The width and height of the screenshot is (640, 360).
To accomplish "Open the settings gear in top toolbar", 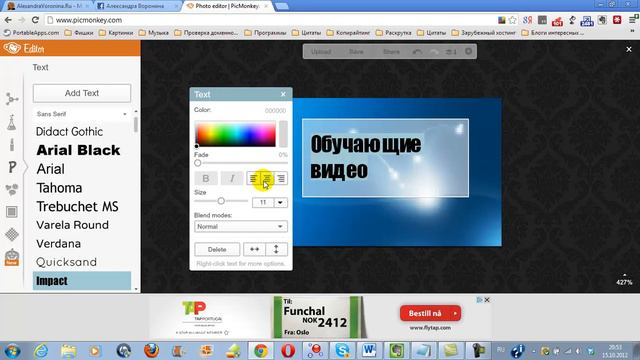I will click(x=468, y=51).
